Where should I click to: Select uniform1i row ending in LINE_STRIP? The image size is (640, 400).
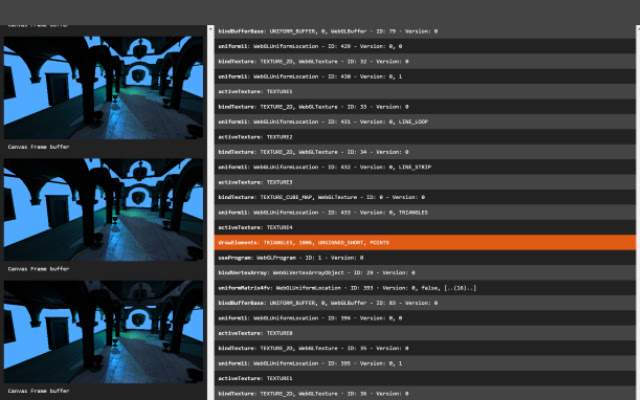point(425,167)
